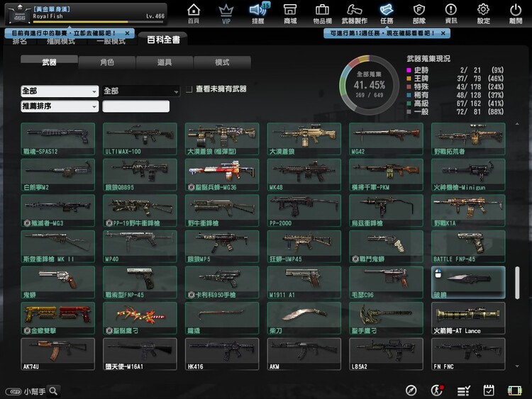Select the AK74U weapon card

(57, 354)
